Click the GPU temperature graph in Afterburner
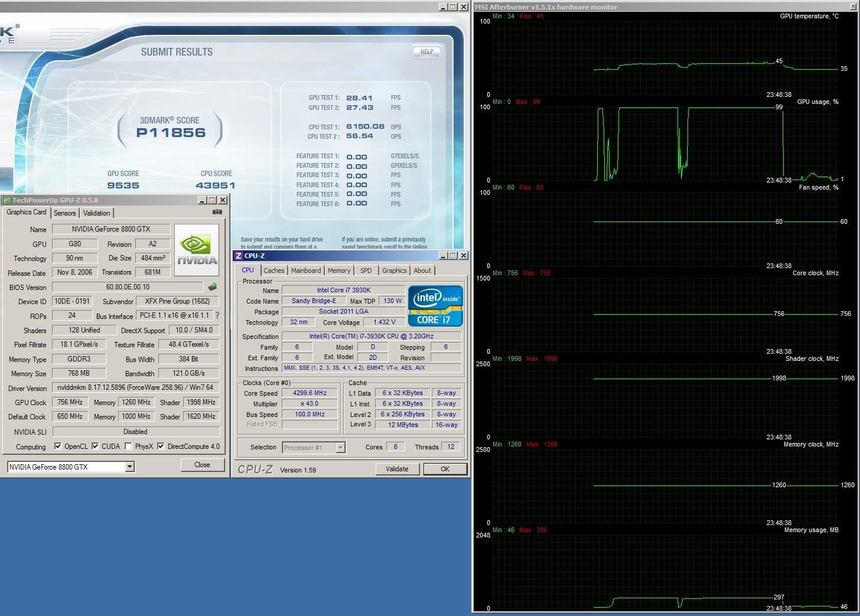The height and width of the screenshot is (616, 860). tap(665, 58)
